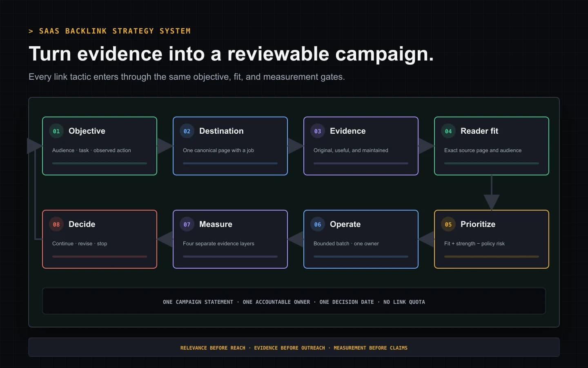This screenshot has width=588, height=368.
Task: Click the yellow progress bar under Prioritize
Action: pyautogui.click(x=492, y=256)
